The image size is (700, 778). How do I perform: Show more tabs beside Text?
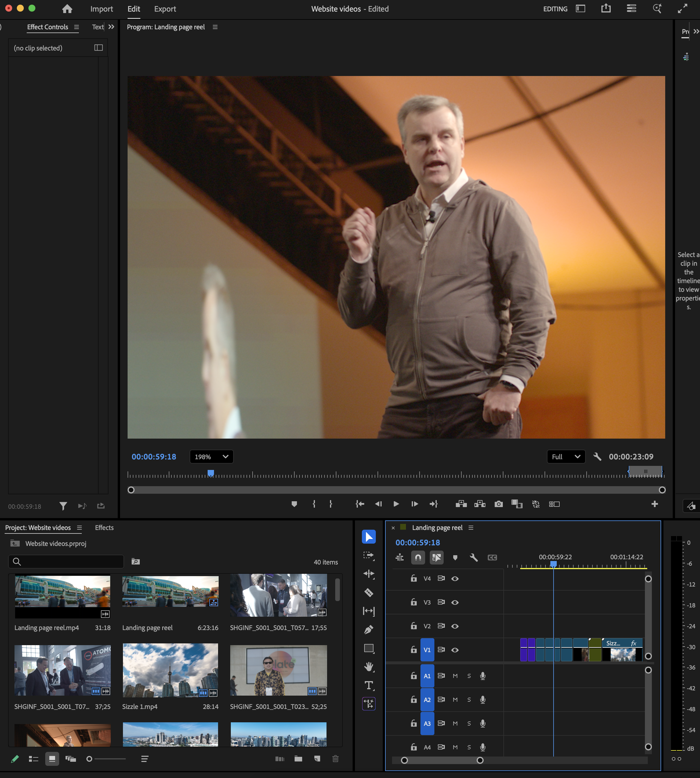[111, 27]
